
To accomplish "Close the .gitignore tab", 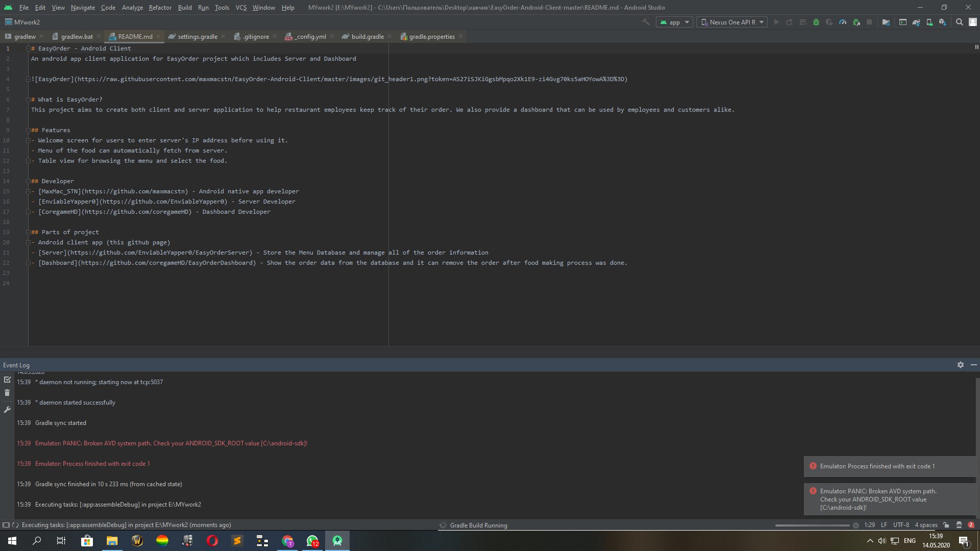I will [275, 36].
